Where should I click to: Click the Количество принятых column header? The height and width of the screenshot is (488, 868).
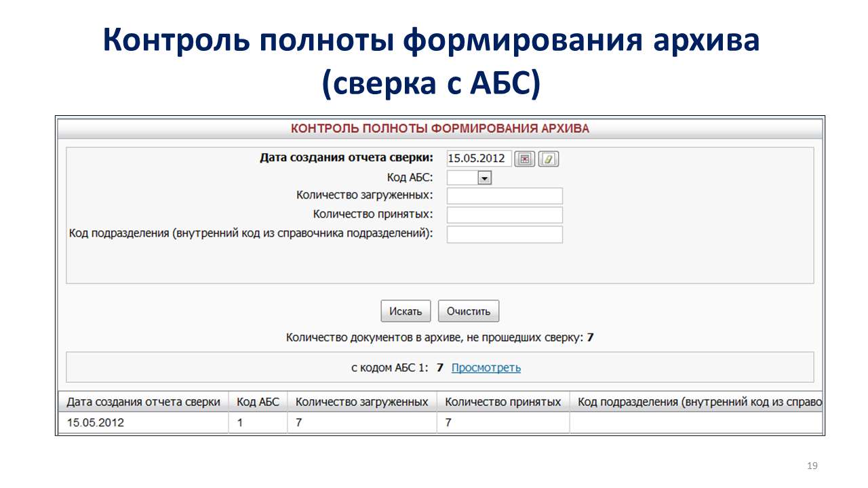tap(502, 402)
